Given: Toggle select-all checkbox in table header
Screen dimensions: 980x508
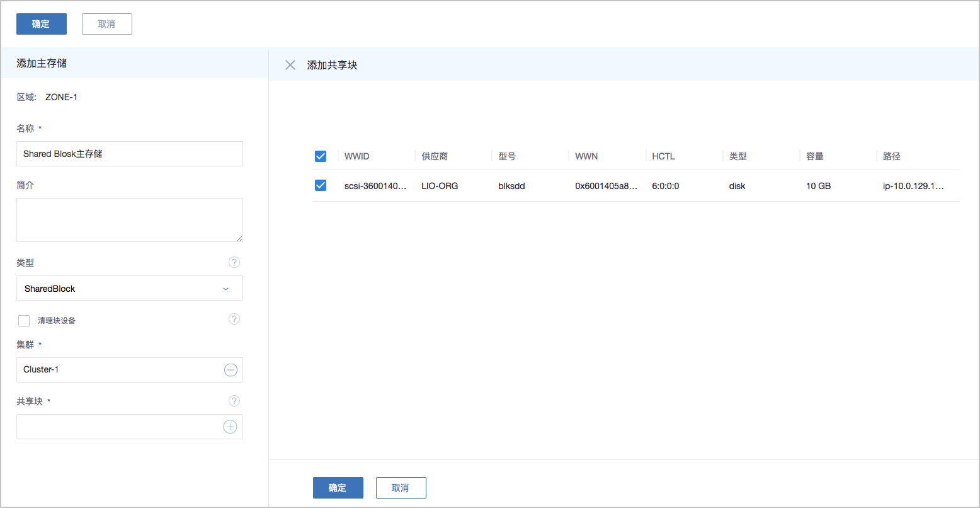Looking at the screenshot, I should click(321, 156).
